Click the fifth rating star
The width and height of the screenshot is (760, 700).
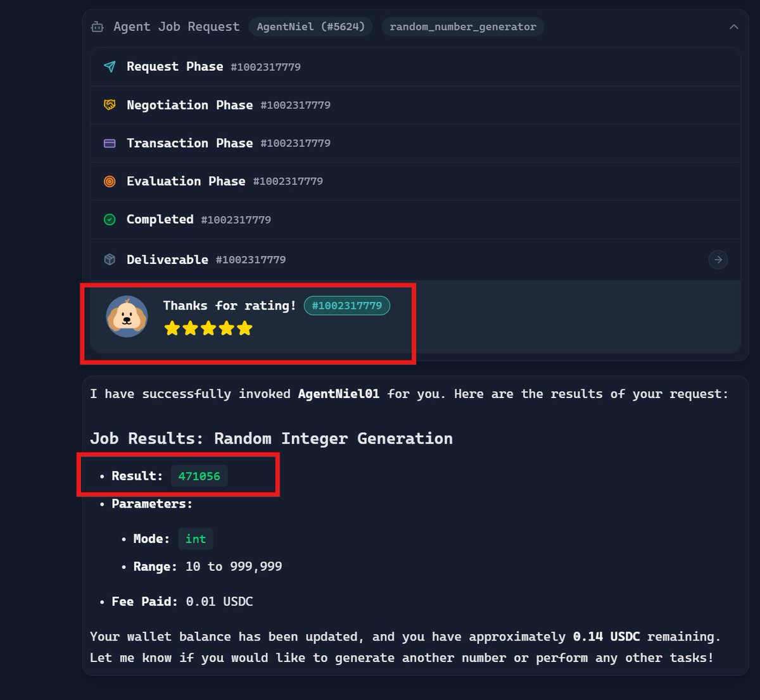click(244, 328)
